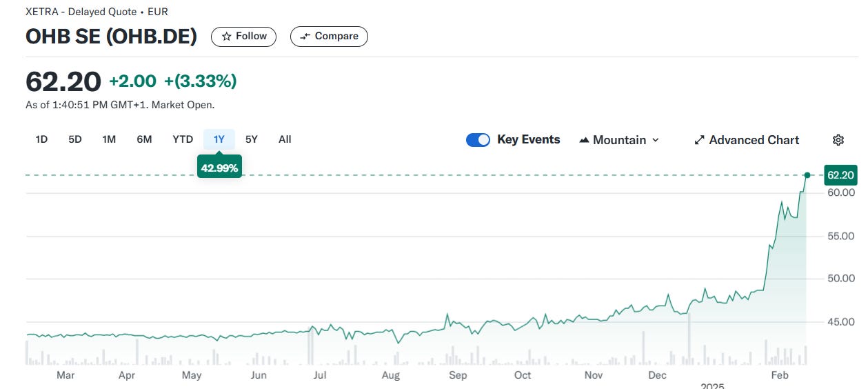Click the 42.99% return badge

[x=219, y=168]
